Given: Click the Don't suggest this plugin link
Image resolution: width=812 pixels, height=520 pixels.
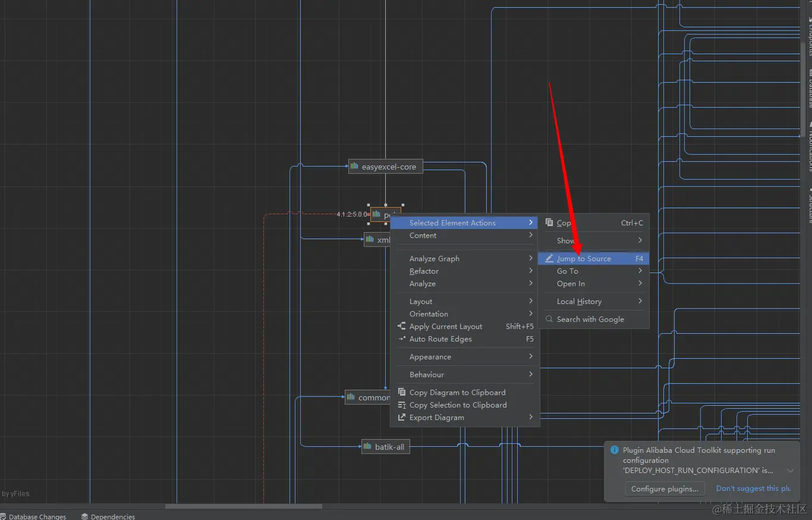Looking at the screenshot, I should 753,488.
